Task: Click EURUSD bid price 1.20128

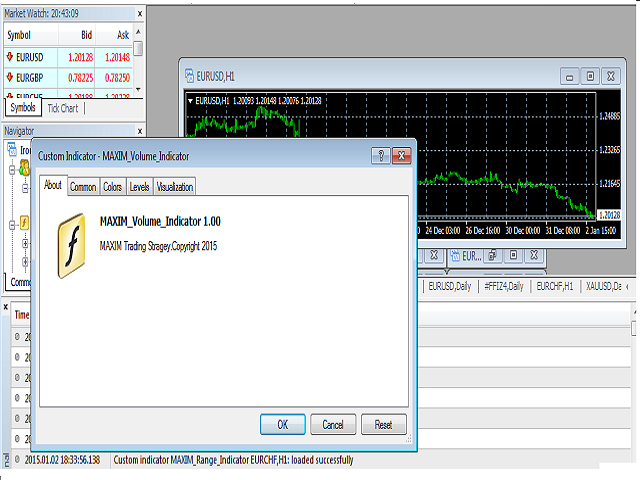Action: (x=80, y=57)
